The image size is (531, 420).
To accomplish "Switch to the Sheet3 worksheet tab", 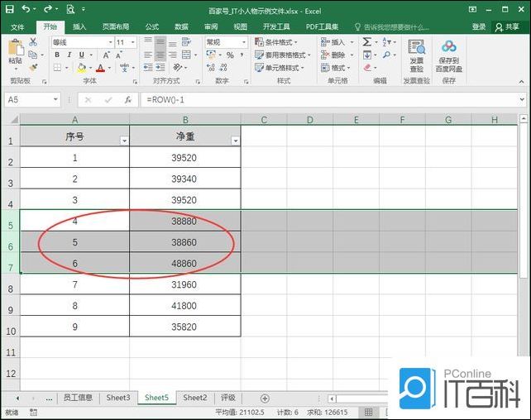I will coord(118,398).
